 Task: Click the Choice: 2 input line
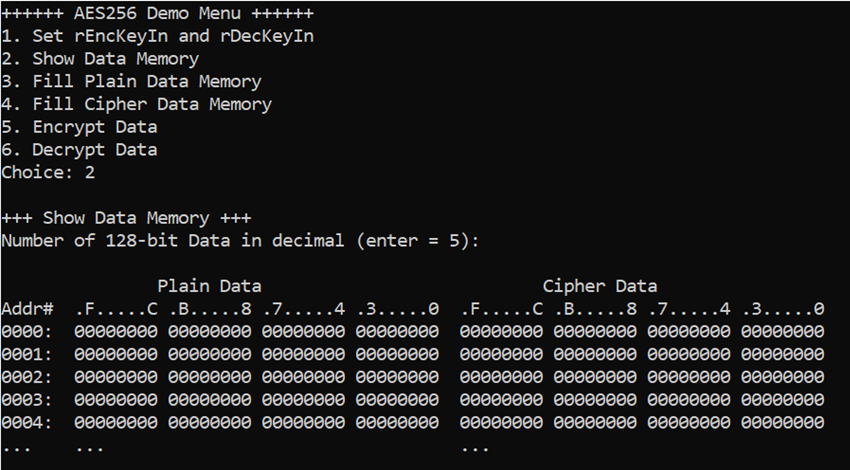(x=48, y=172)
